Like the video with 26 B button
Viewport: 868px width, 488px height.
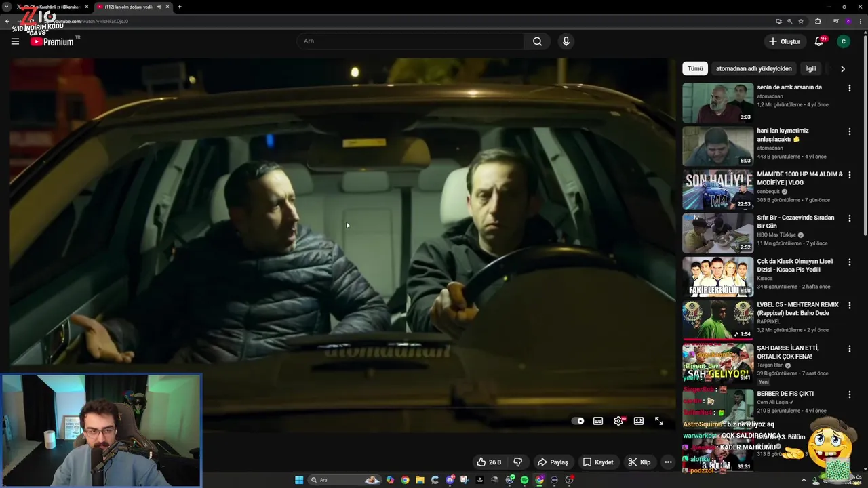pos(489,462)
